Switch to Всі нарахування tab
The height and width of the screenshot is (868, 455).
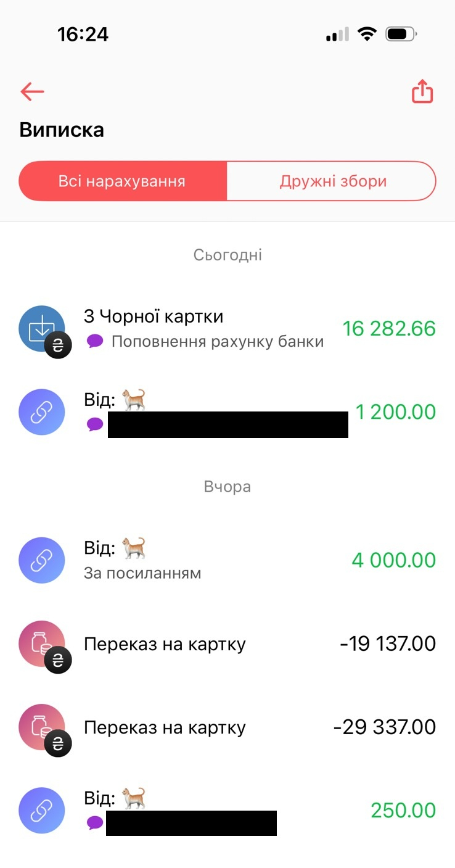[x=122, y=181]
